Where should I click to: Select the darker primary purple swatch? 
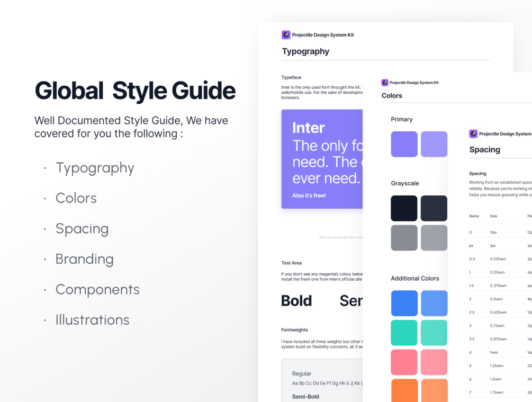tap(404, 144)
